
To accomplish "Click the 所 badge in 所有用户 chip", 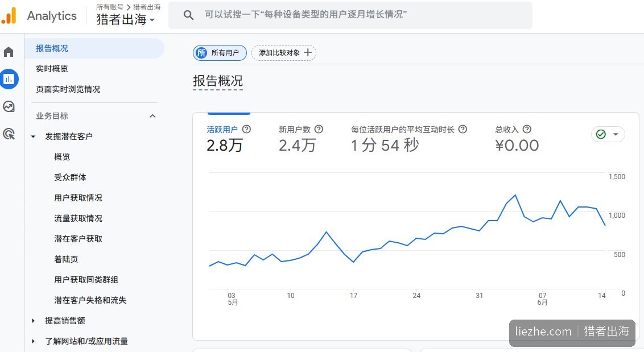I will point(201,52).
